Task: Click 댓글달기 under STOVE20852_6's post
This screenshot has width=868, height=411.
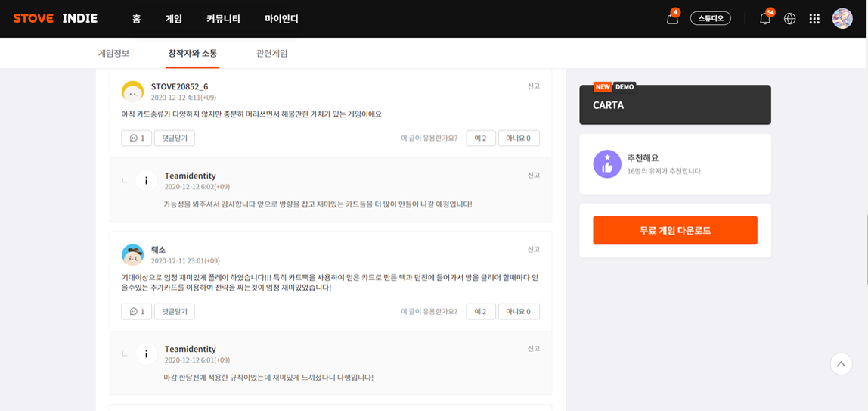Action: tap(175, 138)
